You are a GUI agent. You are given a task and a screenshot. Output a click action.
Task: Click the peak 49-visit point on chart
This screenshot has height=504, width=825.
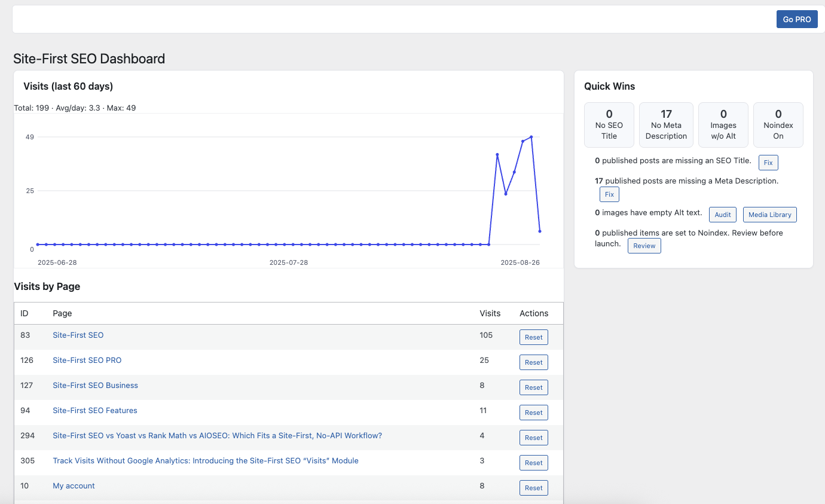coord(531,137)
